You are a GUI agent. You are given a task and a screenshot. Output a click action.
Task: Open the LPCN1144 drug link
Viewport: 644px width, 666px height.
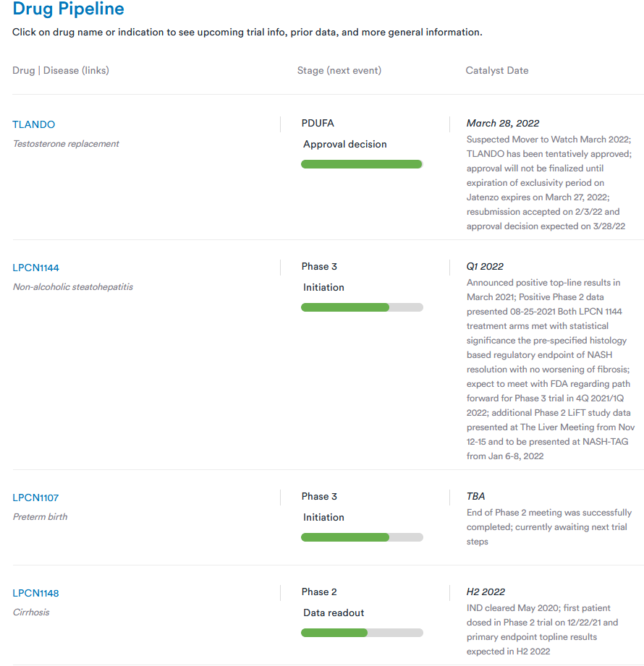coord(36,268)
